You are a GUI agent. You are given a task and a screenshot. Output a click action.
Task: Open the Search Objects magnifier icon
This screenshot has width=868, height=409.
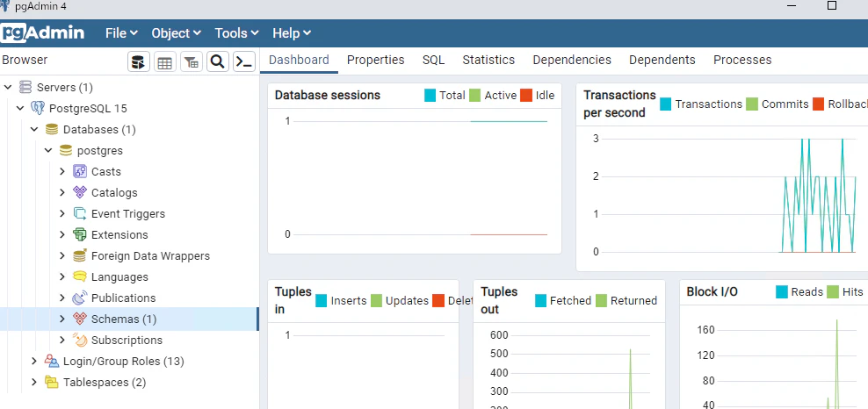point(218,62)
